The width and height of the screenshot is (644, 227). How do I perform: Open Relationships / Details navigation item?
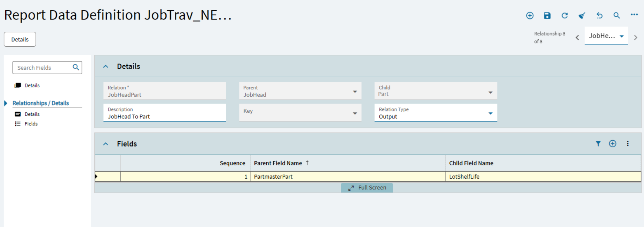coord(41,103)
